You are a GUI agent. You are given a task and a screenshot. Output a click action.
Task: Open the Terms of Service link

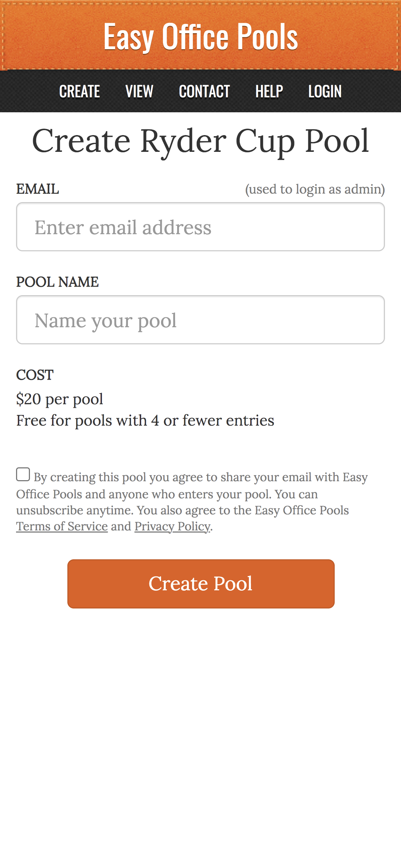(x=62, y=527)
